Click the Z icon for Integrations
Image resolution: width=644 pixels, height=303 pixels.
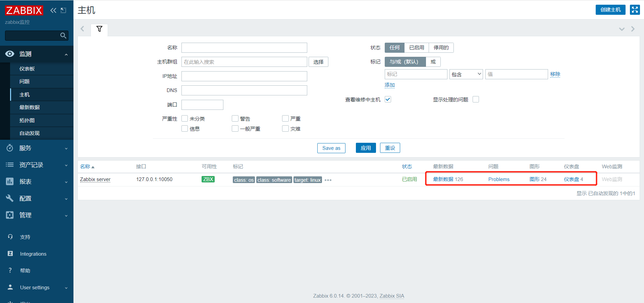pos(10,254)
